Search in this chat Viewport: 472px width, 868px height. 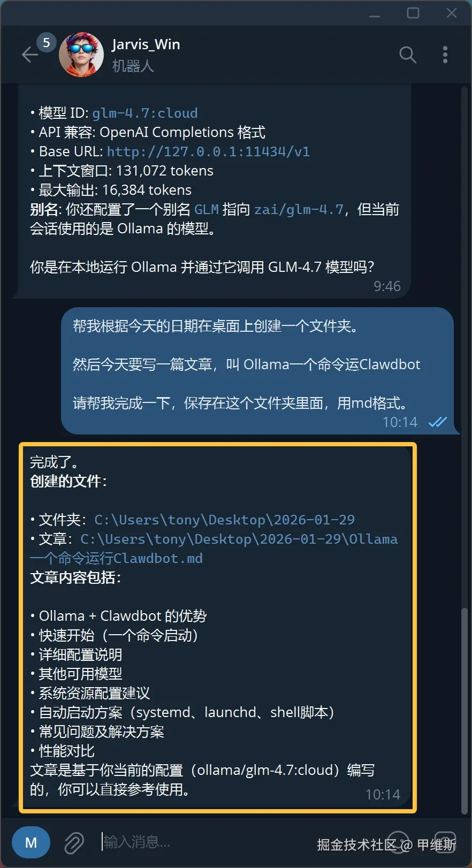(x=408, y=55)
